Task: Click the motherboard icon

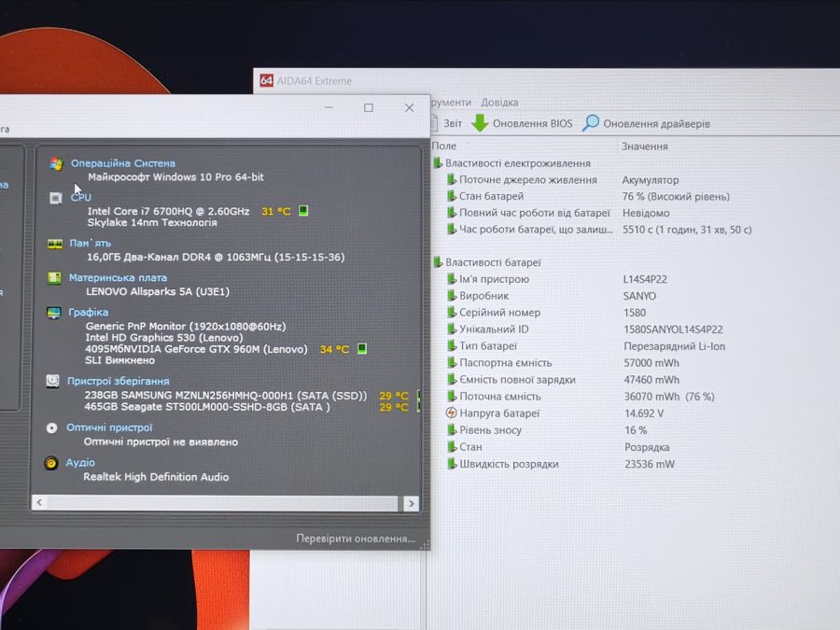Action: (54, 278)
